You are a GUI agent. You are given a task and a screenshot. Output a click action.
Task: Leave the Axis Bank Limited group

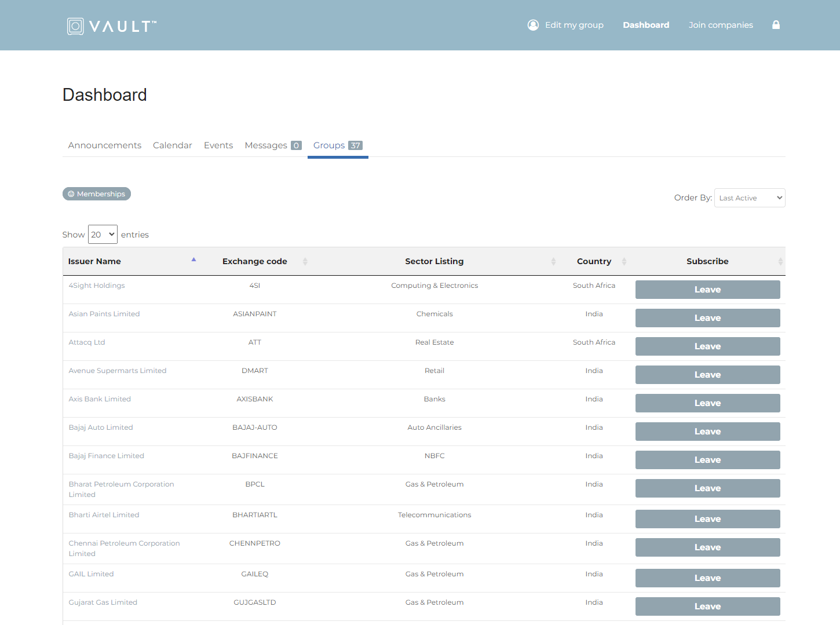coord(708,403)
